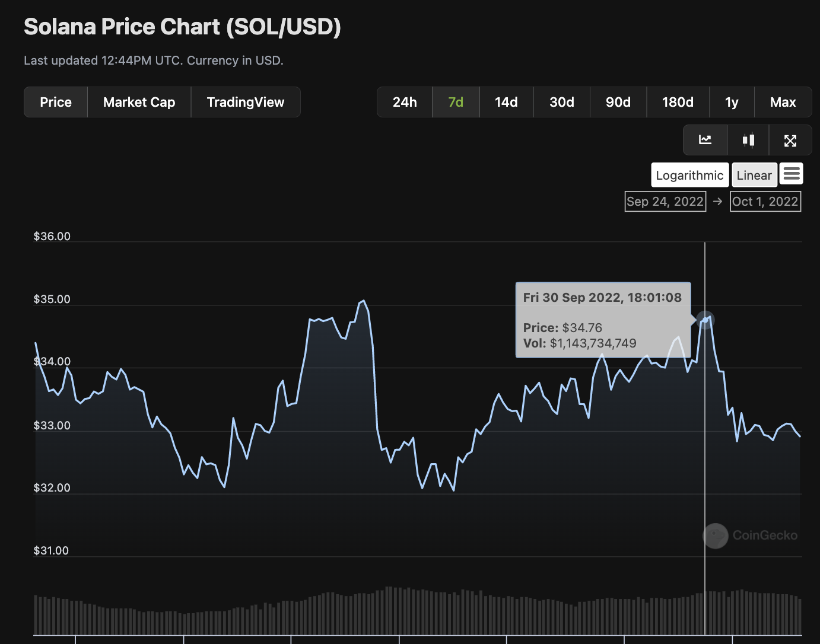The image size is (820, 644).
Task: Choose the Max time range
Action: (783, 102)
